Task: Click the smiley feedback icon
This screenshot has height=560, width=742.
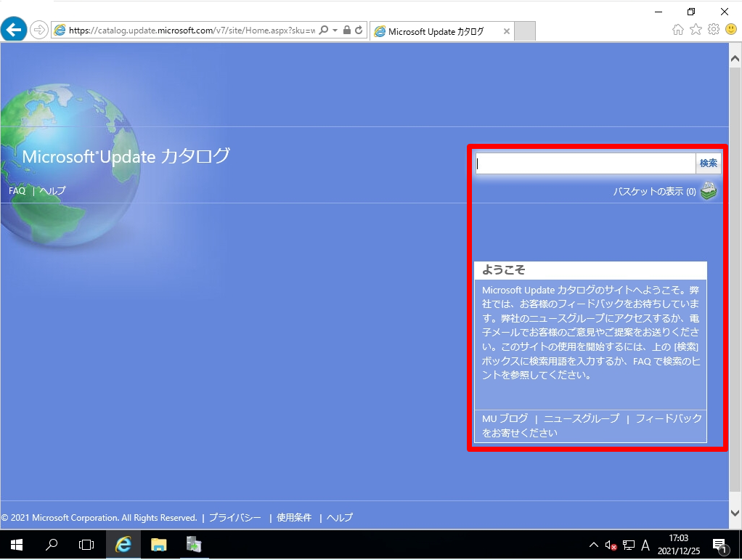Action: pyautogui.click(x=731, y=29)
